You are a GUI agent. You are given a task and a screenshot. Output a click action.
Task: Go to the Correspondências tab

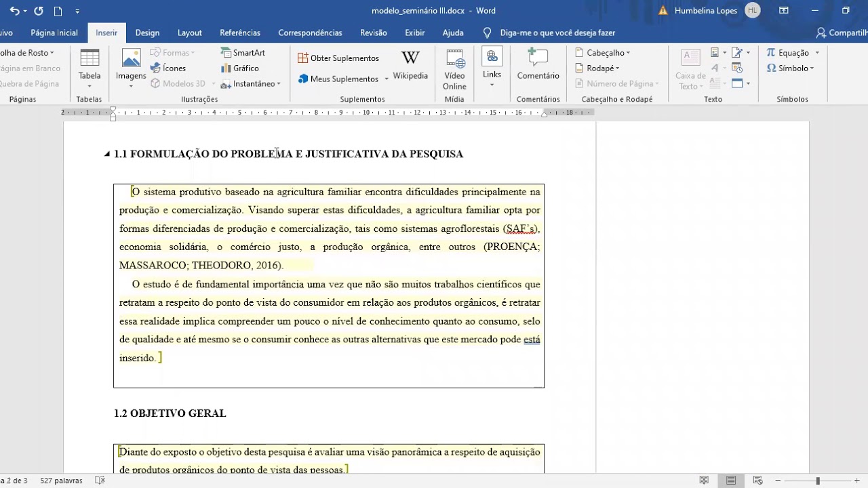pyautogui.click(x=310, y=33)
